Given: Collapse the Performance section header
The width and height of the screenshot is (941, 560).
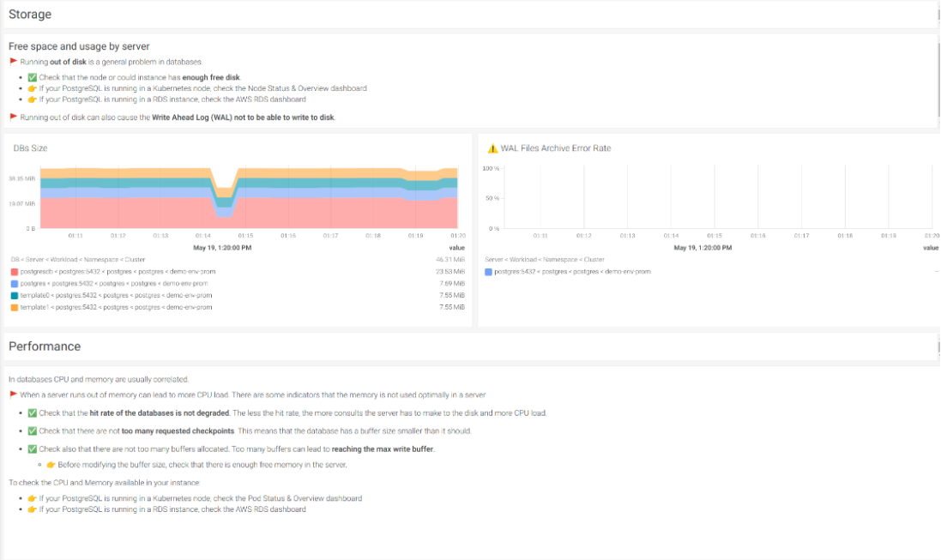Looking at the screenshot, I should tap(39, 346).
